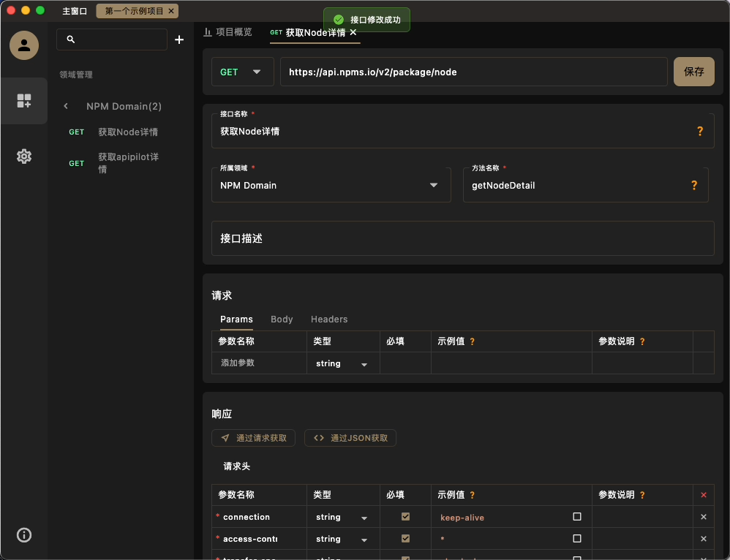
Task: Tick the example value checkbox for the * row
Action: (x=577, y=539)
